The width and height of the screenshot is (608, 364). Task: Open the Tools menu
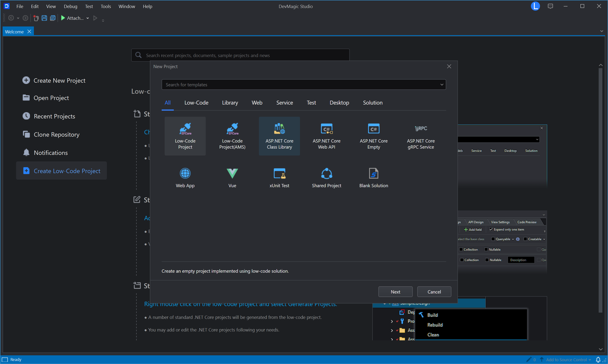point(106,6)
